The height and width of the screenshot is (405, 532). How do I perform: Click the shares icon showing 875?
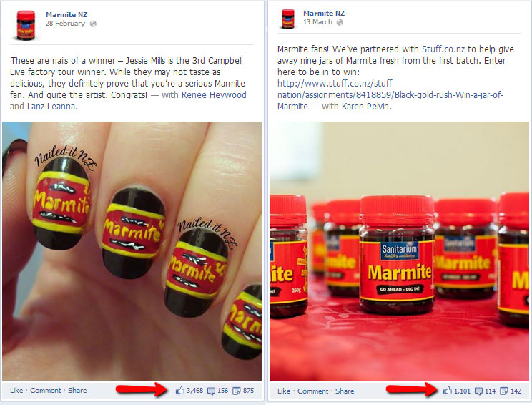tap(236, 391)
